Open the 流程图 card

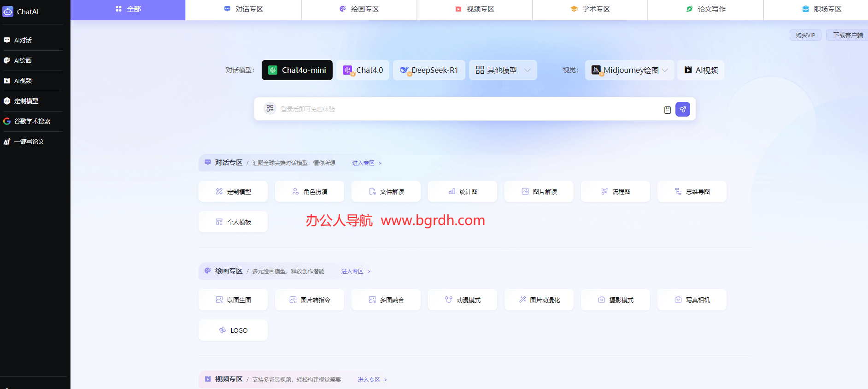(616, 191)
